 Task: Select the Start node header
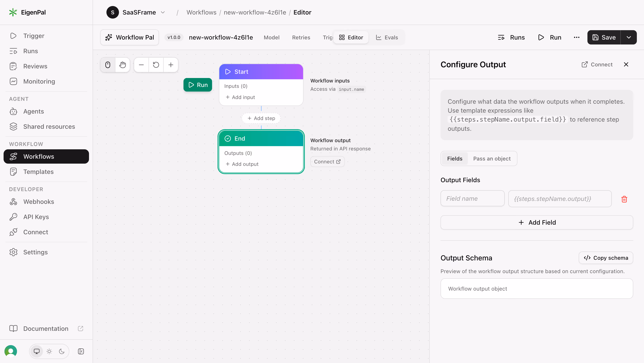pyautogui.click(x=261, y=72)
